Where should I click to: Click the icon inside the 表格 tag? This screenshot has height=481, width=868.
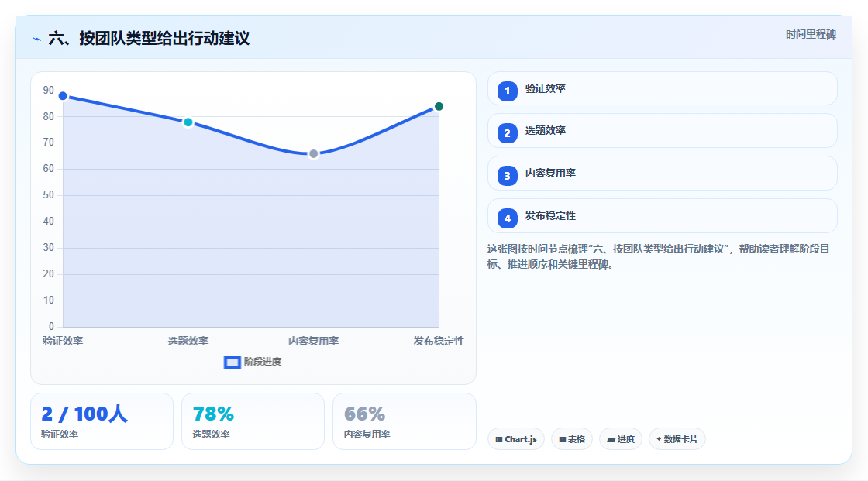563,439
